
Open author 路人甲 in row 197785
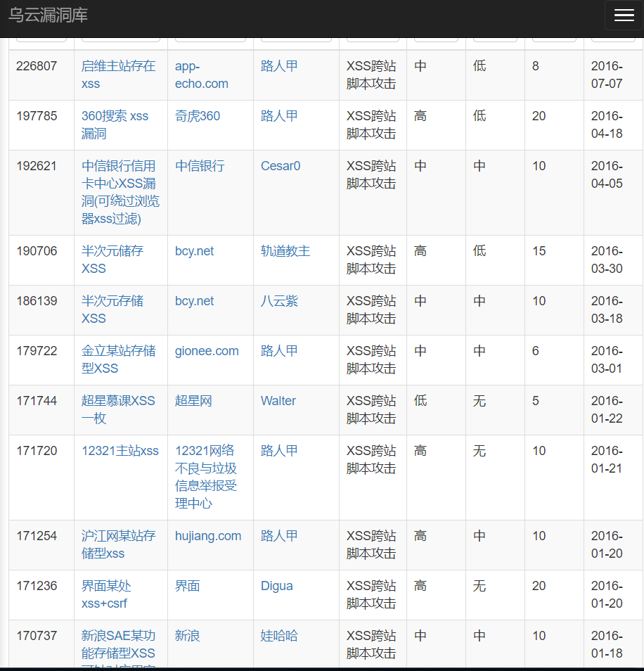point(279,116)
